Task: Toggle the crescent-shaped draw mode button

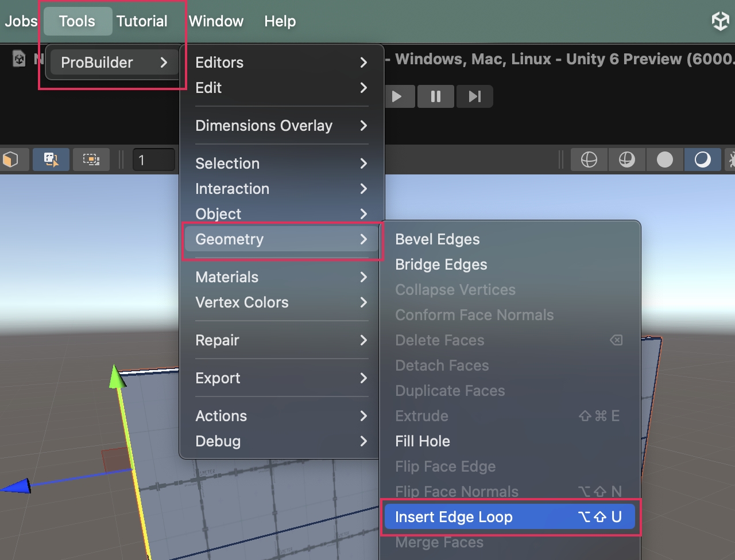Action: 703,160
